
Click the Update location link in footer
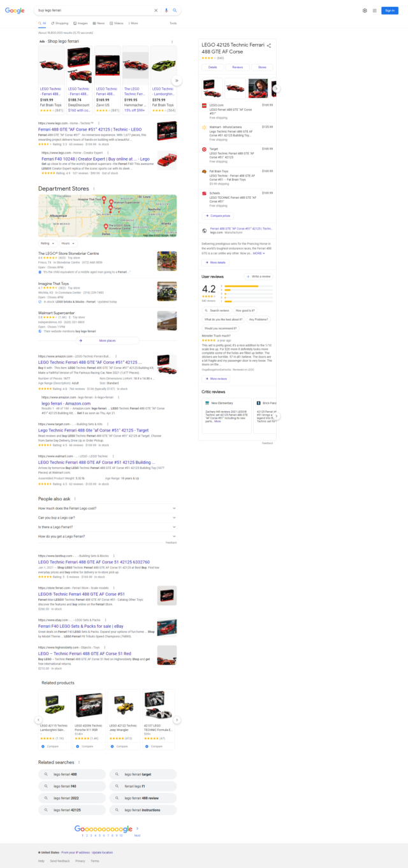[x=102, y=852]
